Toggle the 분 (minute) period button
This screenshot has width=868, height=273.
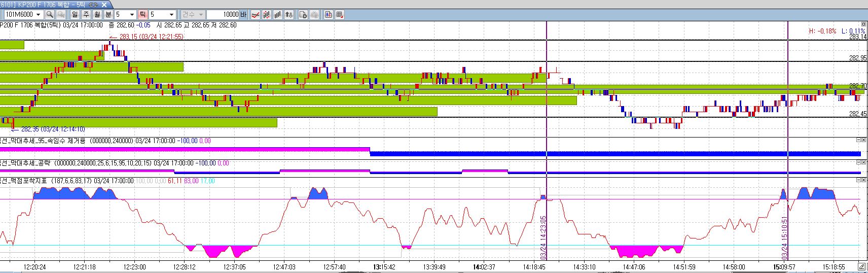pos(108,15)
